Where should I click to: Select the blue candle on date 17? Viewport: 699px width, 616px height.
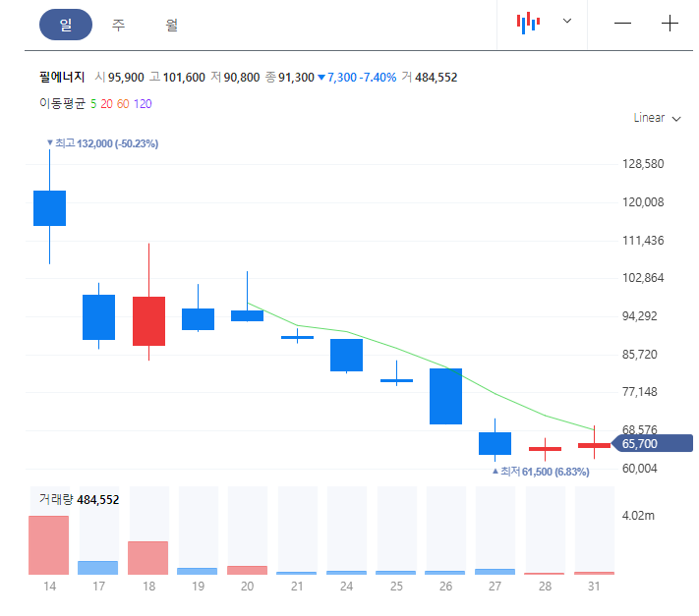99,317
